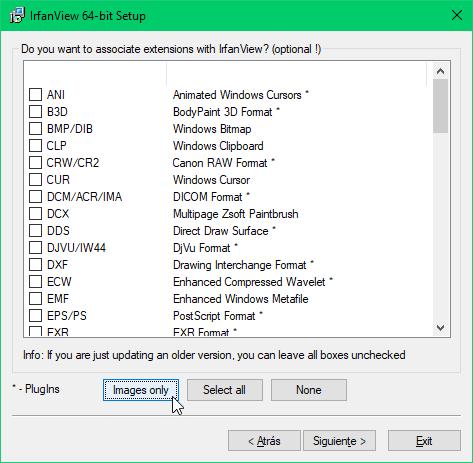Click the scrollbar down arrow
The height and width of the screenshot is (463, 473).
tap(440, 328)
